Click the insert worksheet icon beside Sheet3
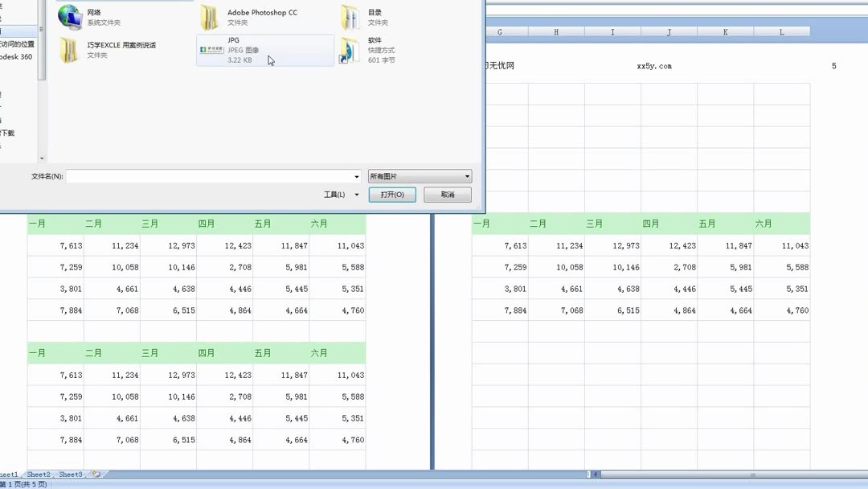The height and width of the screenshot is (489, 868). 97,474
